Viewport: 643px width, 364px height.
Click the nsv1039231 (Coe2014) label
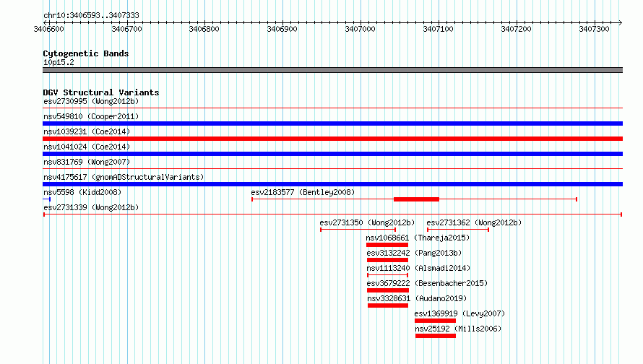point(87,131)
